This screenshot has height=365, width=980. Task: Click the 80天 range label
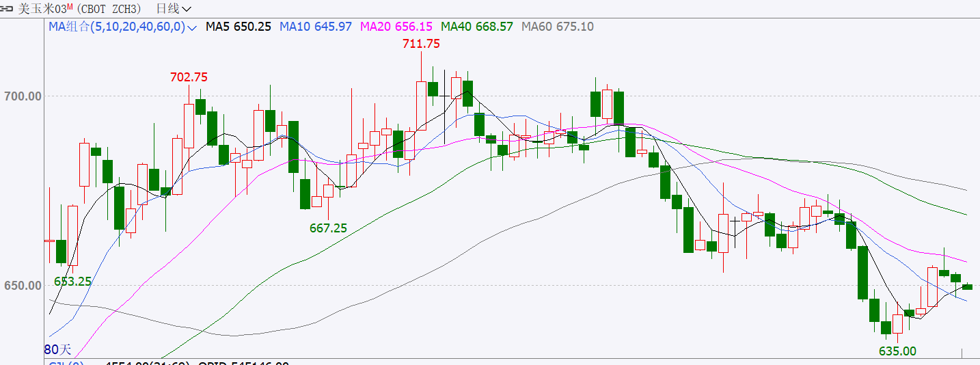pyautogui.click(x=57, y=349)
